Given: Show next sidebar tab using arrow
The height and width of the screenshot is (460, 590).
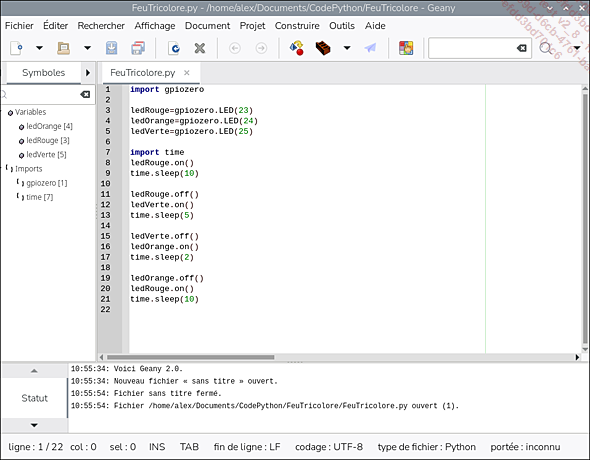Looking at the screenshot, I should click(x=88, y=73).
